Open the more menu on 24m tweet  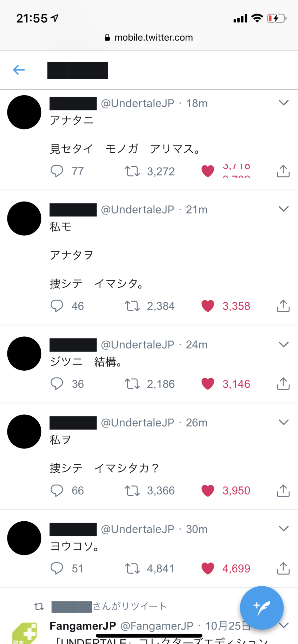283,345
